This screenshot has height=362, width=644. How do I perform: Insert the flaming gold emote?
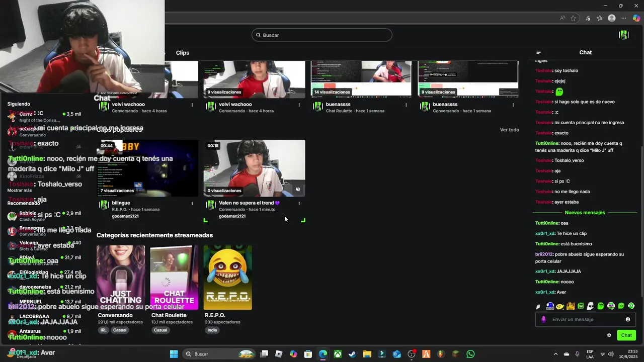click(570, 306)
